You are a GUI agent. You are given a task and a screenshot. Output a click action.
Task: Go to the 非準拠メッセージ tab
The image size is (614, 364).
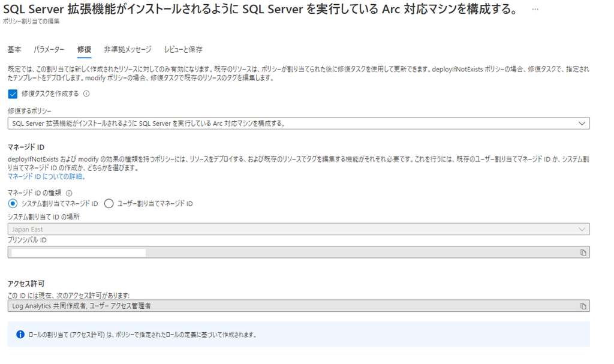point(128,49)
